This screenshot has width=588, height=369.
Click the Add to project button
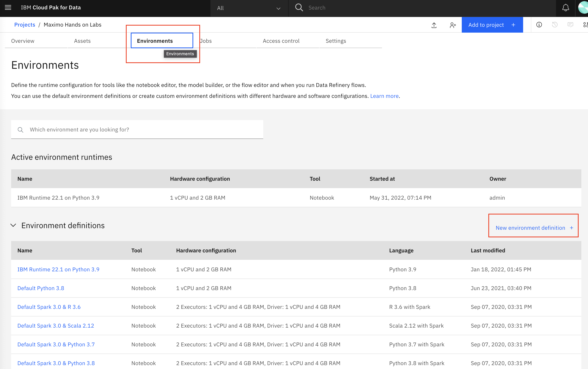pyautogui.click(x=492, y=25)
